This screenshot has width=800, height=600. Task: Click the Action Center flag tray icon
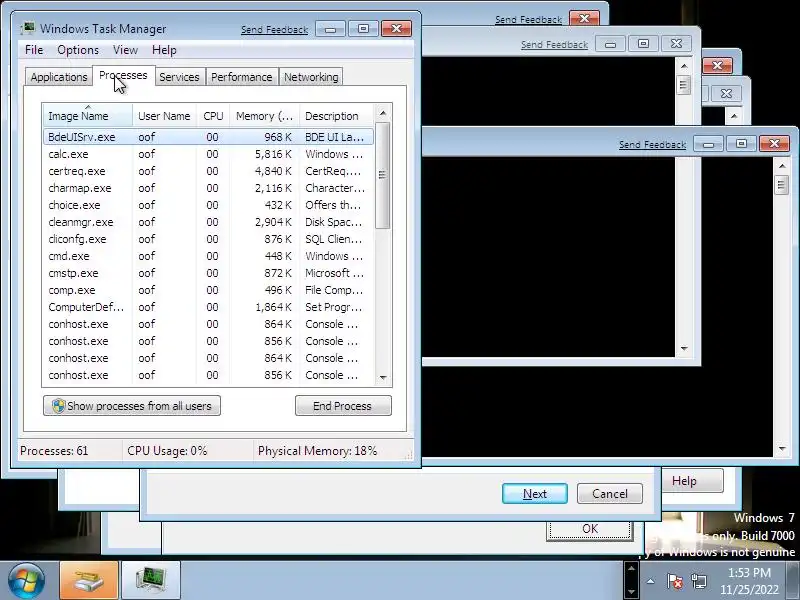pyautogui.click(x=674, y=581)
